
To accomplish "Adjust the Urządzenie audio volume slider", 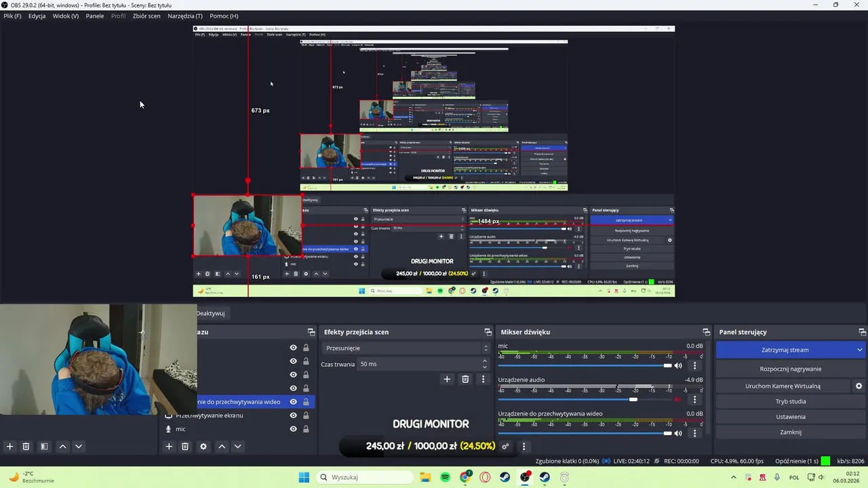I will click(585, 399).
